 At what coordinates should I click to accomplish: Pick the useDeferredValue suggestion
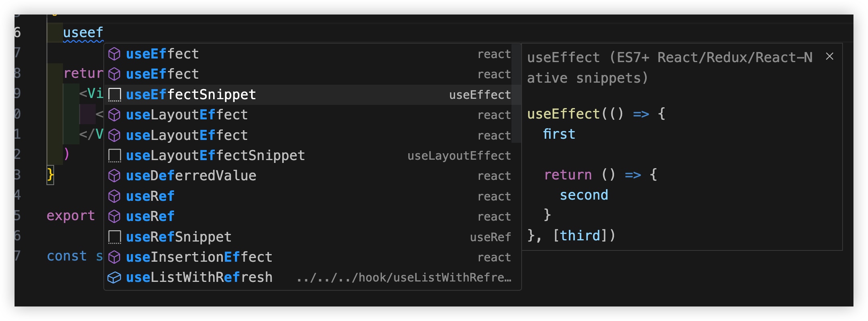pos(191,176)
